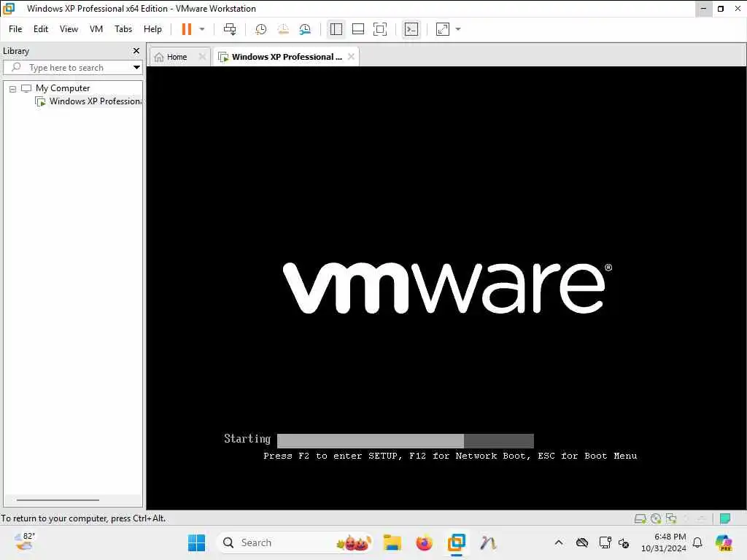Enter full screen mode
The height and width of the screenshot is (560, 747).
point(379,29)
